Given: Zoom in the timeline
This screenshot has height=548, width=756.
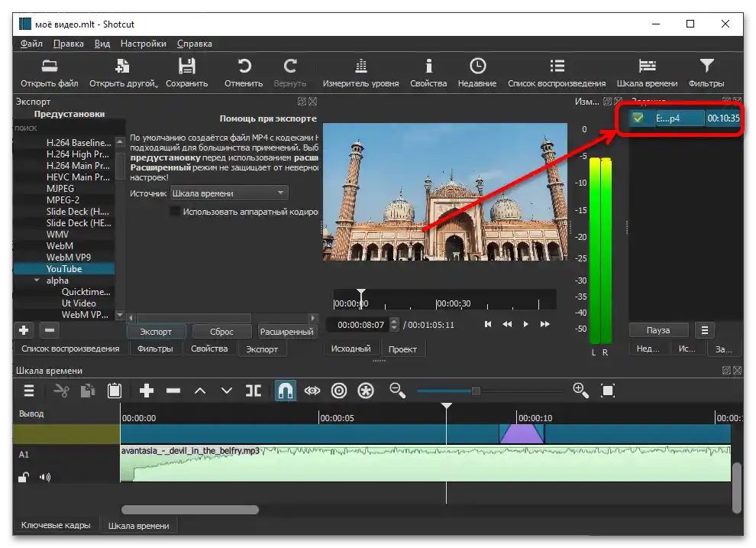Looking at the screenshot, I should click(580, 391).
